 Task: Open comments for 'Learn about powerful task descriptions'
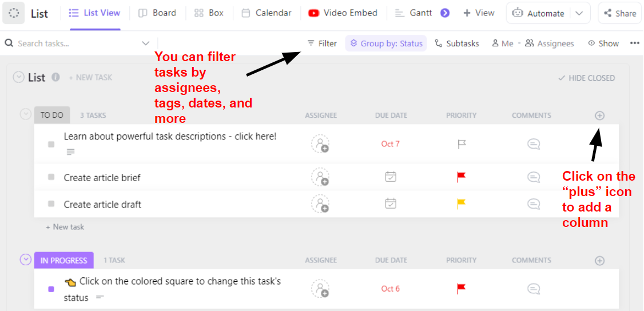tap(534, 144)
